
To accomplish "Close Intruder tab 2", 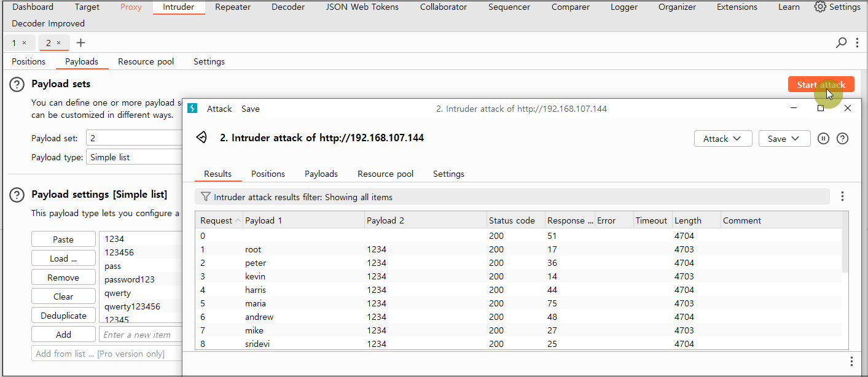I will 58,42.
